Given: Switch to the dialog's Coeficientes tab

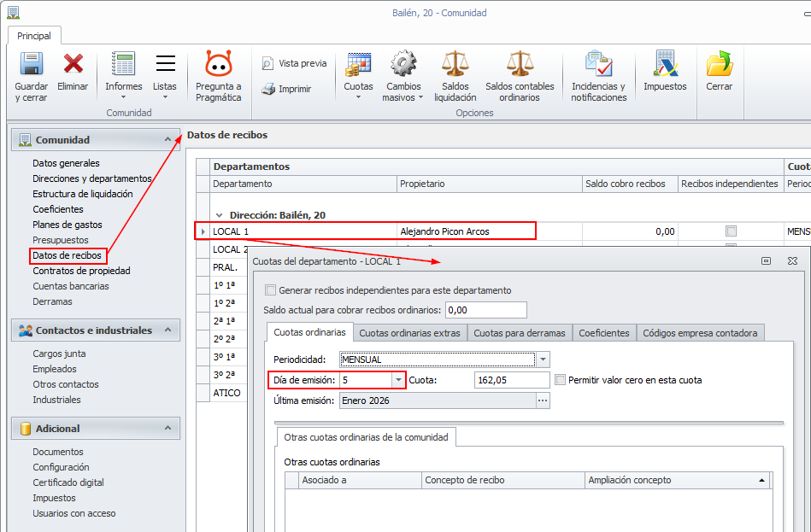Looking at the screenshot, I should pos(604,333).
